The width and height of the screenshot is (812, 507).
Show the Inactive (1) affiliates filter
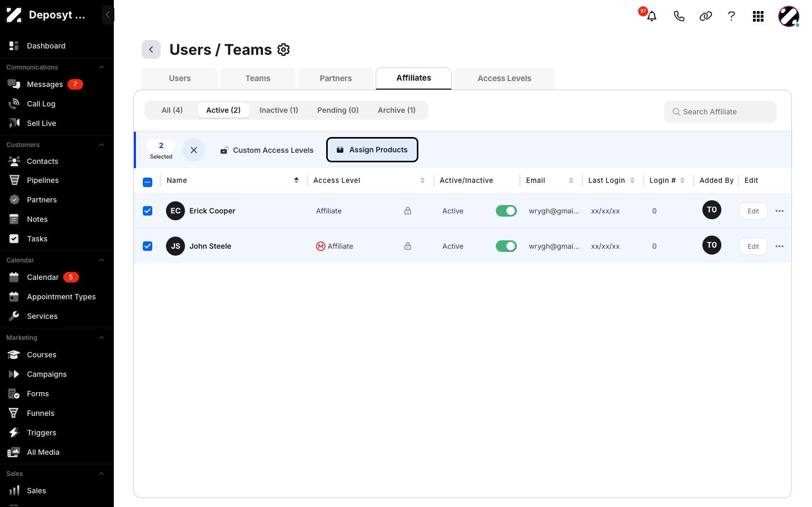click(279, 110)
